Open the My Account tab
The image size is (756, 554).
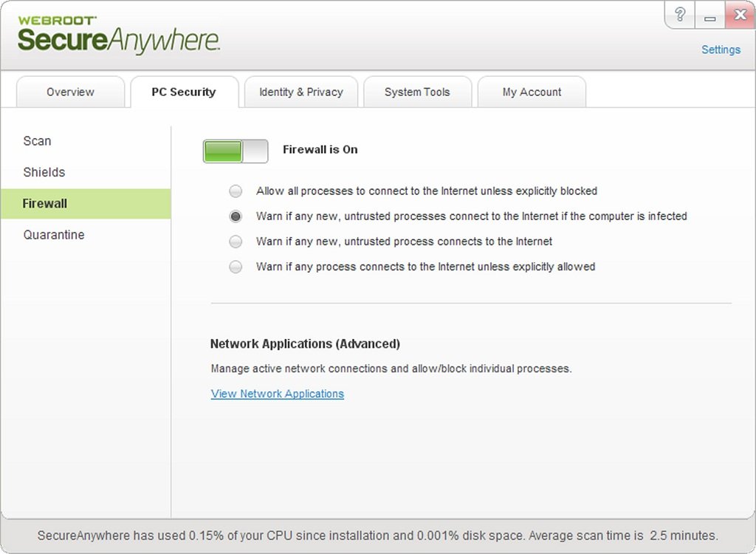click(532, 92)
